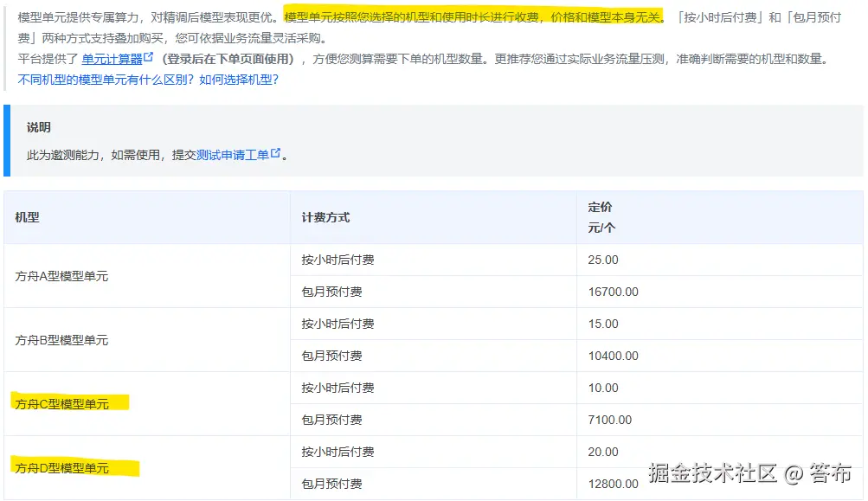Click 包月预付费 in the B型 row
Screen dimensions: 868x501
pyautogui.click(x=331, y=356)
